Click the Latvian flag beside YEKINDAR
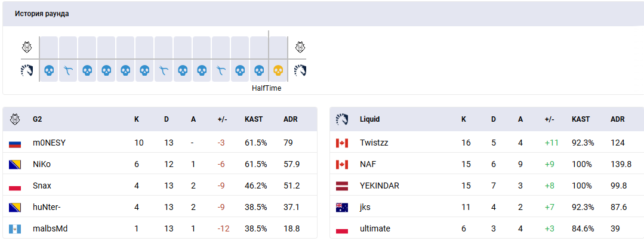 [342, 186]
